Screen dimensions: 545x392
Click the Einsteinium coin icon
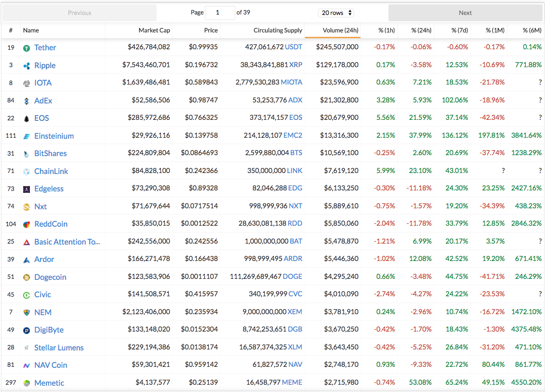coord(27,136)
